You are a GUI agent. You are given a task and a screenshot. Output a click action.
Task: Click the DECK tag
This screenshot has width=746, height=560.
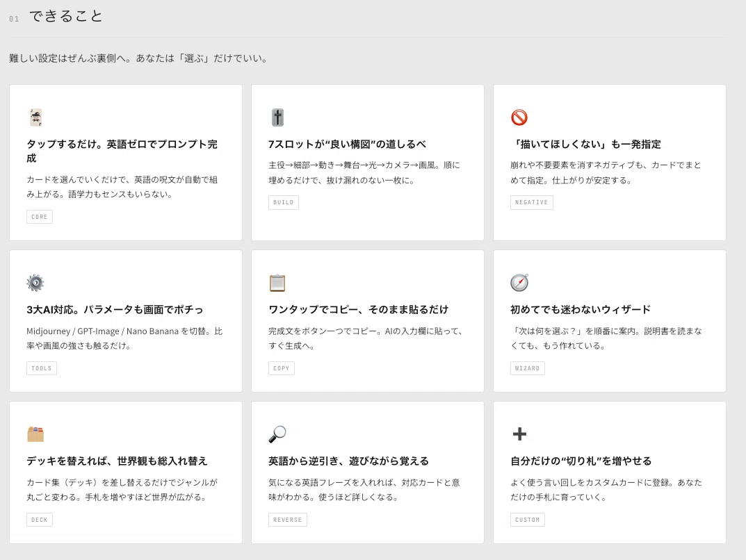click(40, 520)
